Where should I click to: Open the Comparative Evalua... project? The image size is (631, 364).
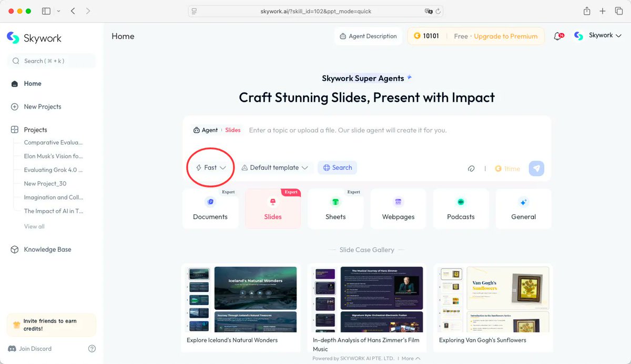click(x=53, y=142)
